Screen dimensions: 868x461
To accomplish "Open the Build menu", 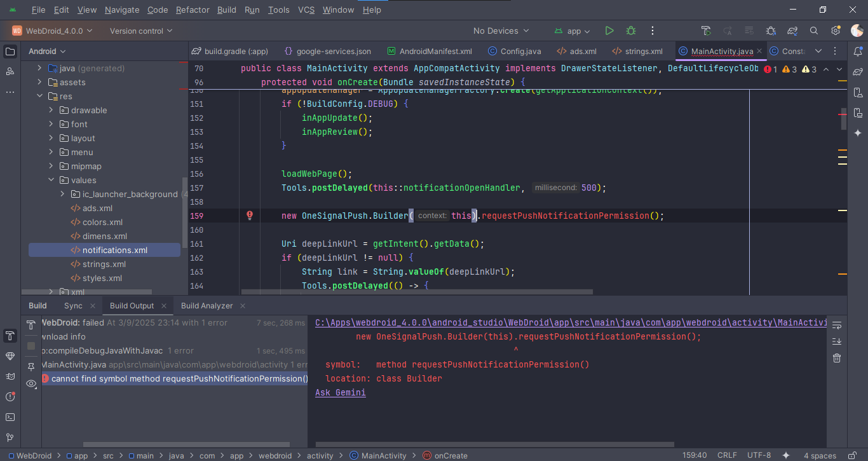I will click(x=227, y=10).
